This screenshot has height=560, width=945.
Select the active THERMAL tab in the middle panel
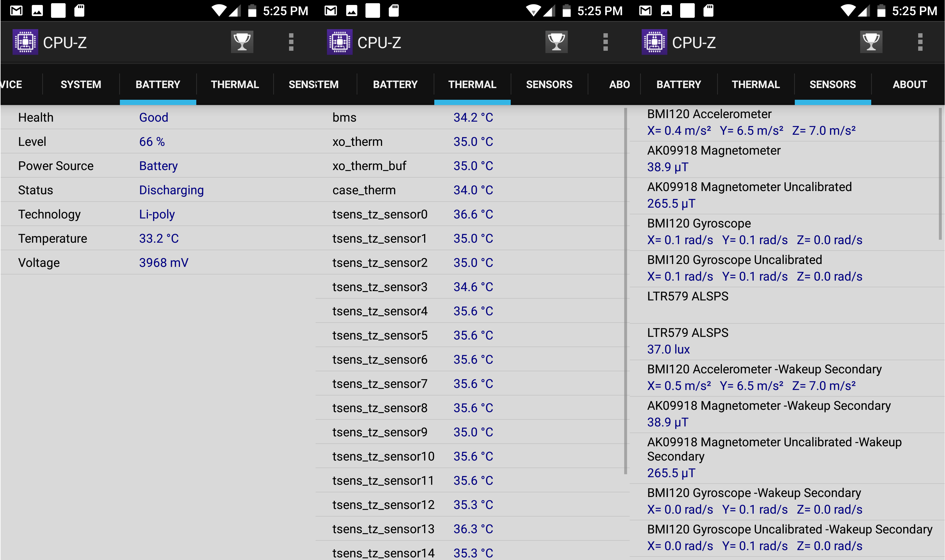pos(472,84)
